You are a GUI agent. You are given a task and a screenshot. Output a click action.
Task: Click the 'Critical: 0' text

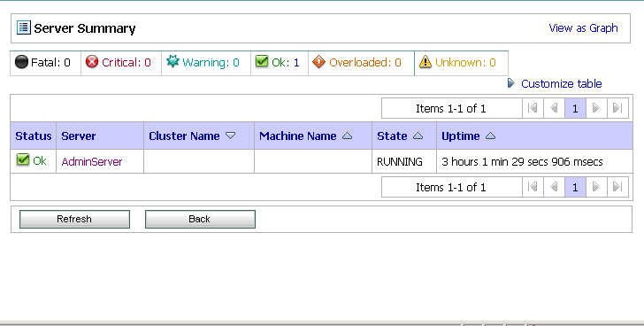coord(126,63)
